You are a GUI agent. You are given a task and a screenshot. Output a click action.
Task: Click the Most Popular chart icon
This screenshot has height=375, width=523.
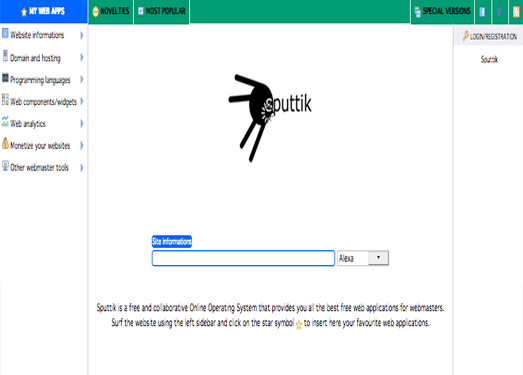point(141,12)
